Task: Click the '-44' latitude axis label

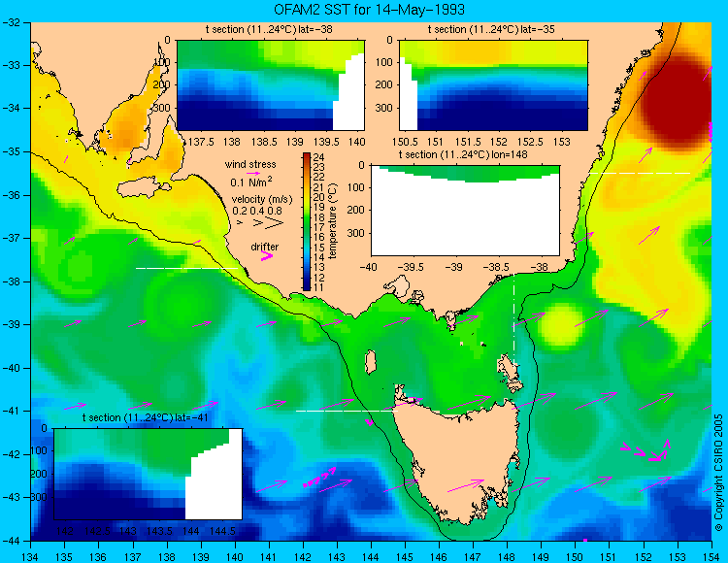Action: pyautogui.click(x=11, y=541)
